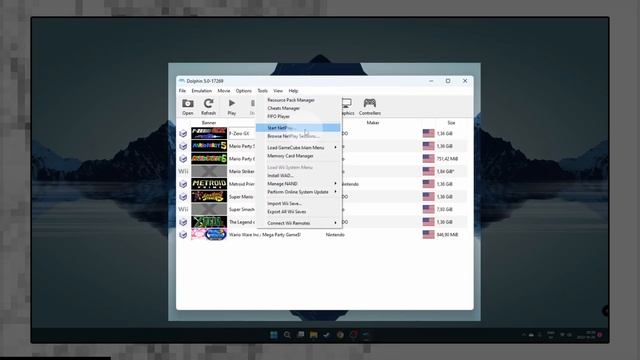Click the 7,93 GiB size value
This screenshot has height=360, width=640.
coord(445,209)
